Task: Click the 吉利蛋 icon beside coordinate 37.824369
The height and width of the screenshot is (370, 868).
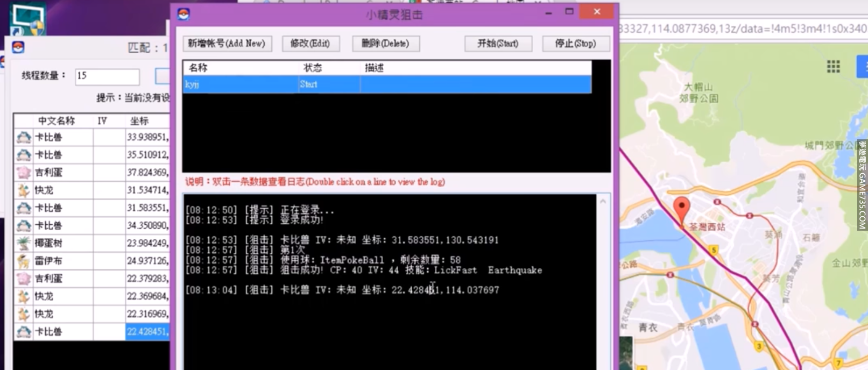Action: pos(24,173)
